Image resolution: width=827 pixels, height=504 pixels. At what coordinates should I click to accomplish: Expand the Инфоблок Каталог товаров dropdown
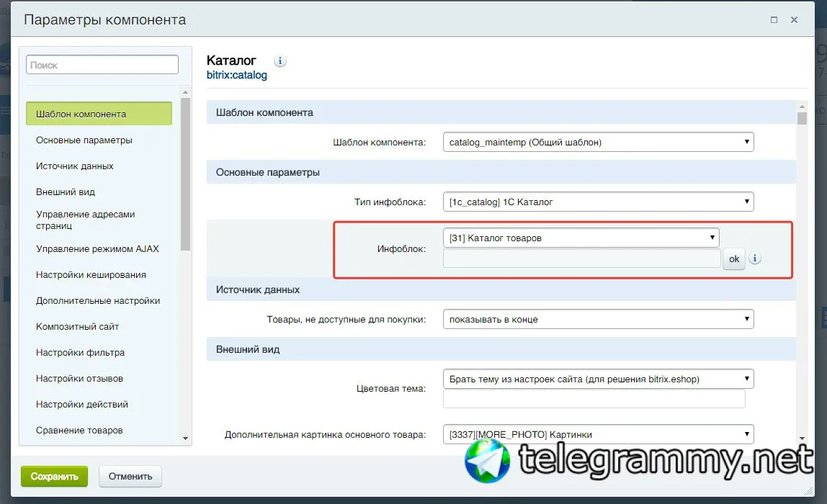(x=581, y=238)
